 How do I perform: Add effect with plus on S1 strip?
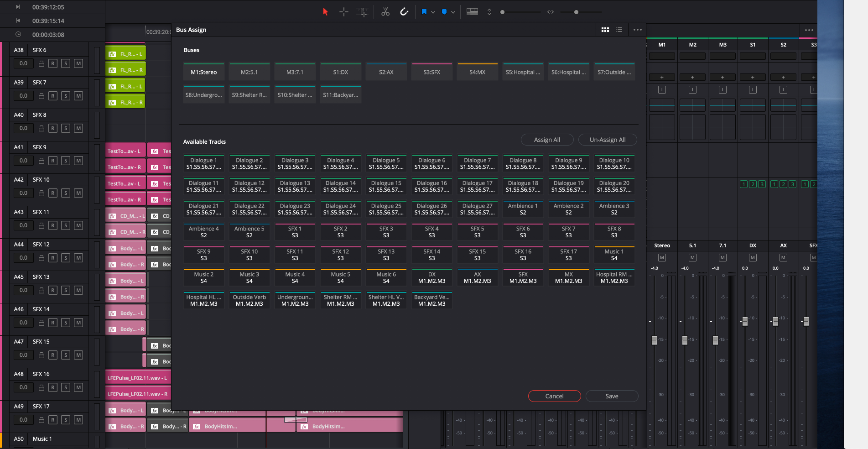click(753, 77)
